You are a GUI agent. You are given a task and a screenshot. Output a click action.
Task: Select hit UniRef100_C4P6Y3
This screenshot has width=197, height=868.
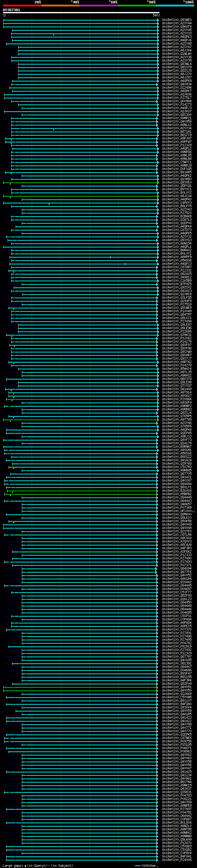(x=177, y=203)
